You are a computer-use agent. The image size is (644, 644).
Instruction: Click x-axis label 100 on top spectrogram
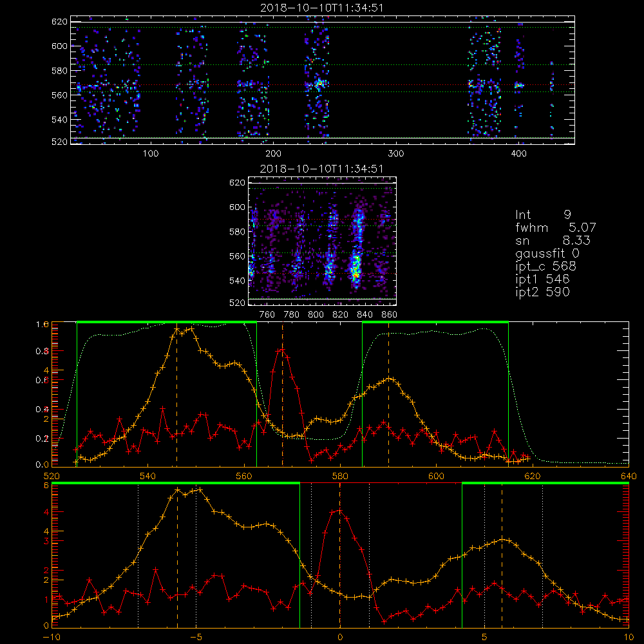(151, 154)
